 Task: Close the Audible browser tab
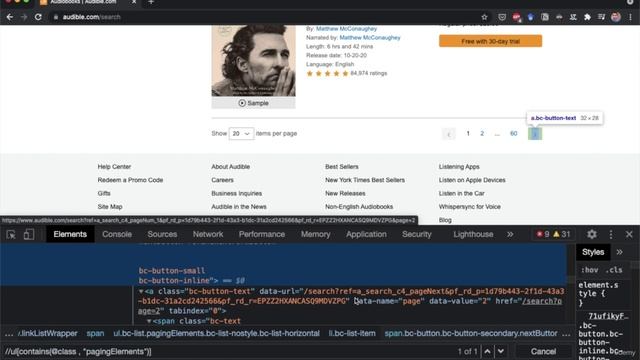coord(134,2)
